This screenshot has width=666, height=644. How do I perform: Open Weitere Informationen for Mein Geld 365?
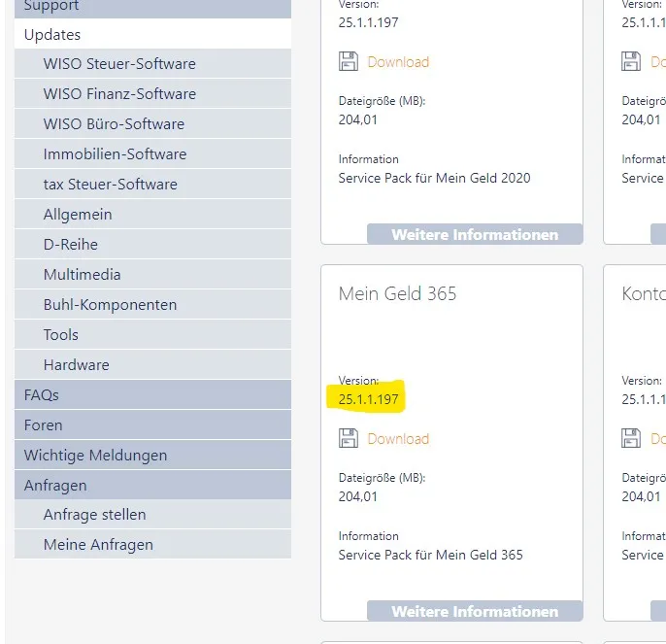pos(475,611)
